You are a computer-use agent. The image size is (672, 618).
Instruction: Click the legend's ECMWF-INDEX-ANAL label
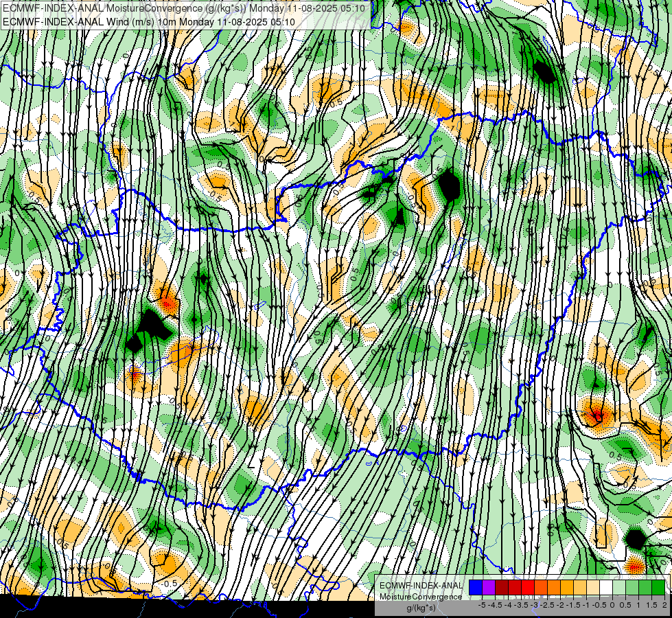(x=421, y=586)
